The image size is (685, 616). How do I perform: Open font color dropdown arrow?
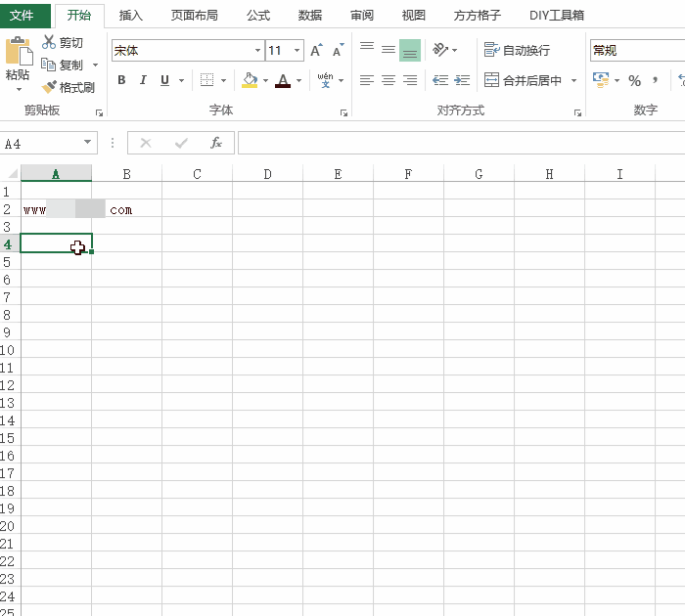(298, 80)
